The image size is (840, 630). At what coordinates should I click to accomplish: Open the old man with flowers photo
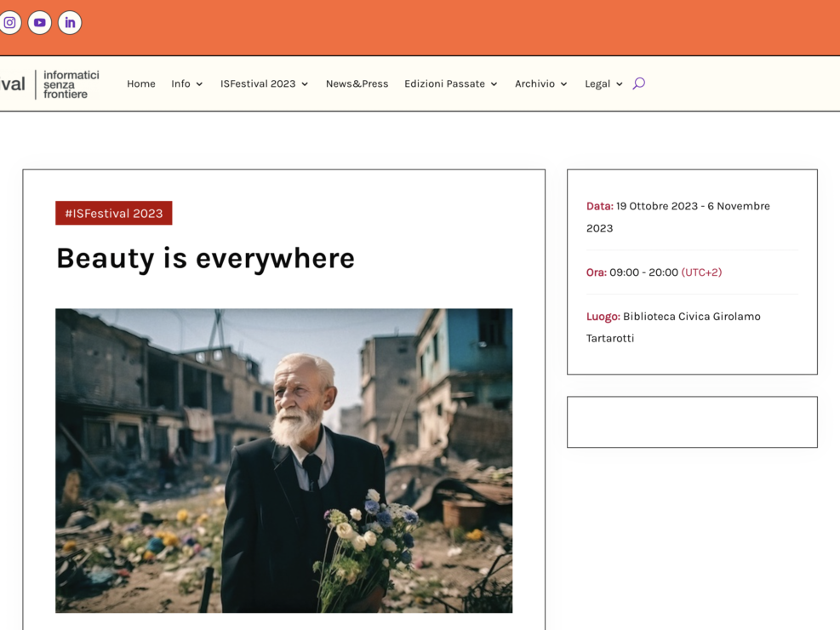point(284,461)
